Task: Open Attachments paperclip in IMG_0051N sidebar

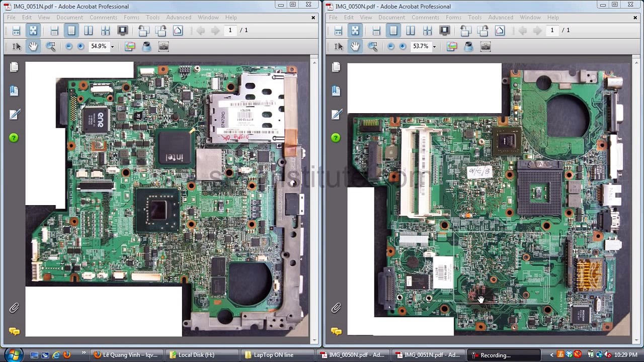Action: pos(14,308)
